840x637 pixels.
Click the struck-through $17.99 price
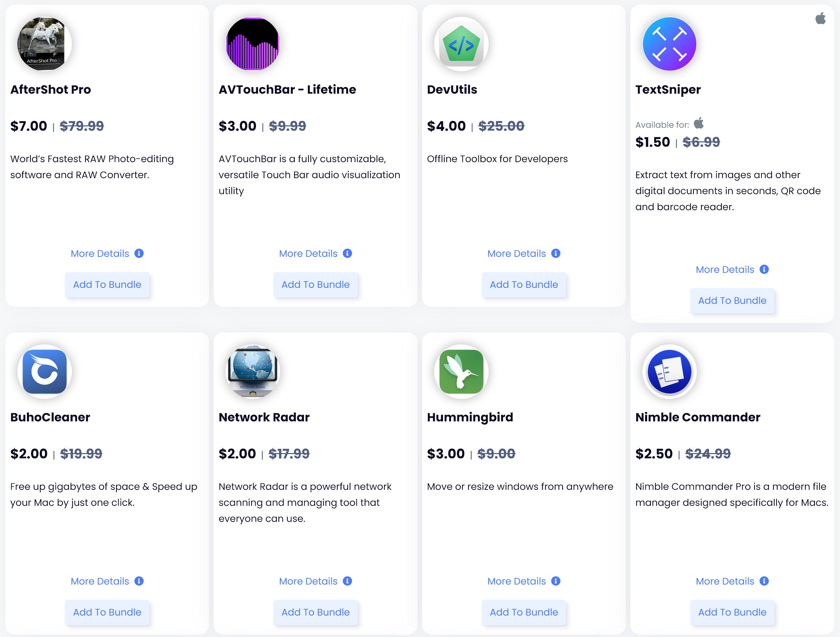289,453
